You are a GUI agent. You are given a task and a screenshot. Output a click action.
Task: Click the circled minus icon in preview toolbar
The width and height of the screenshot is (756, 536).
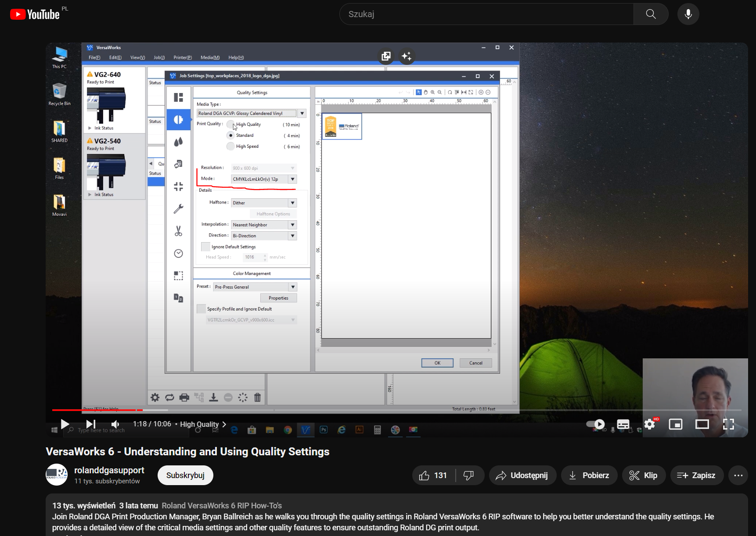(488, 92)
